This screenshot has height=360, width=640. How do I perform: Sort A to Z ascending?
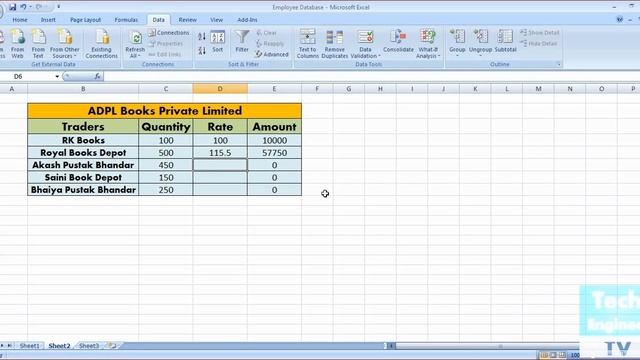coord(202,37)
